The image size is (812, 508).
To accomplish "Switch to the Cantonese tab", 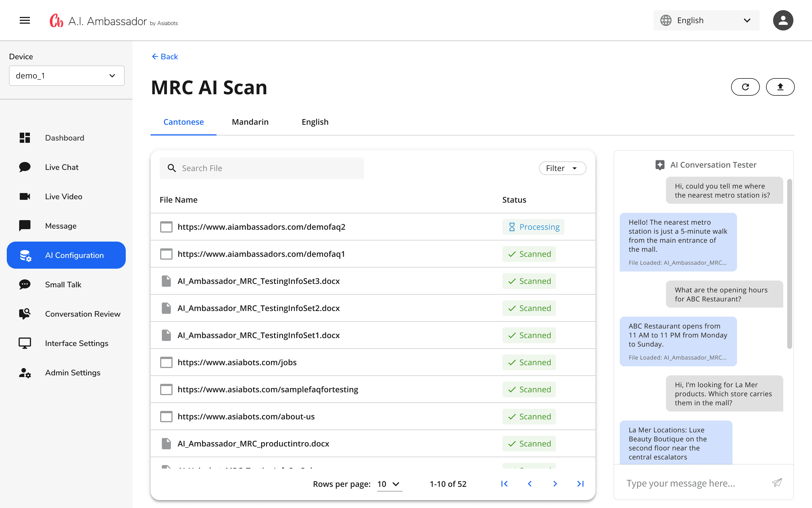I will pyautogui.click(x=184, y=122).
